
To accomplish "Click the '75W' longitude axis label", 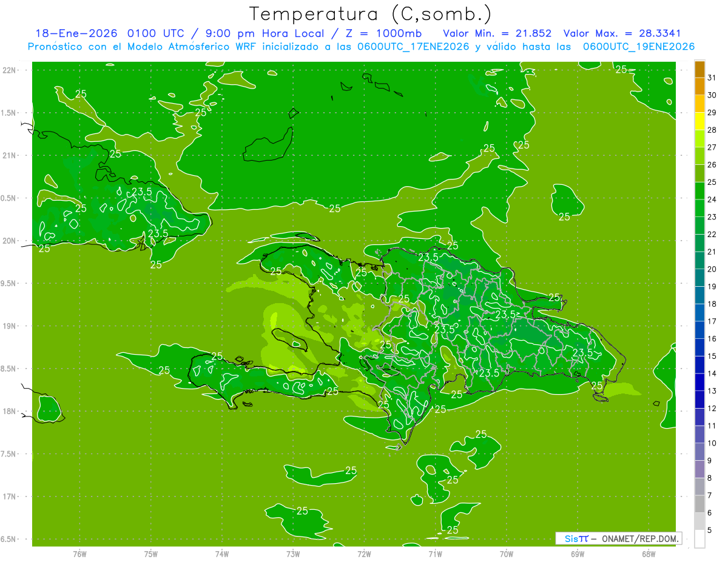I will coord(150,554).
